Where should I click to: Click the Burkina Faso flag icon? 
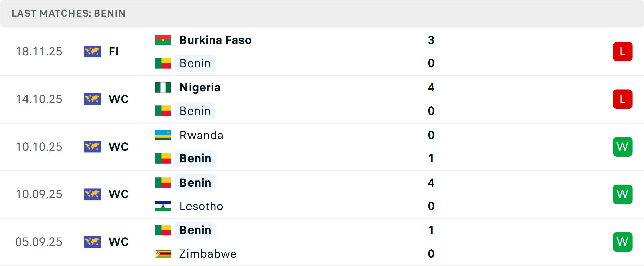163,40
